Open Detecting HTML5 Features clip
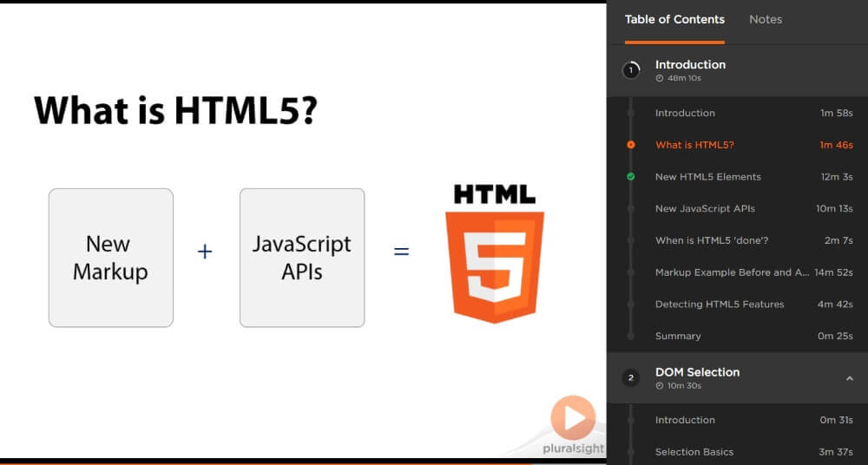This screenshot has height=465, width=868. pyautogui.click(x=737, y=305)
